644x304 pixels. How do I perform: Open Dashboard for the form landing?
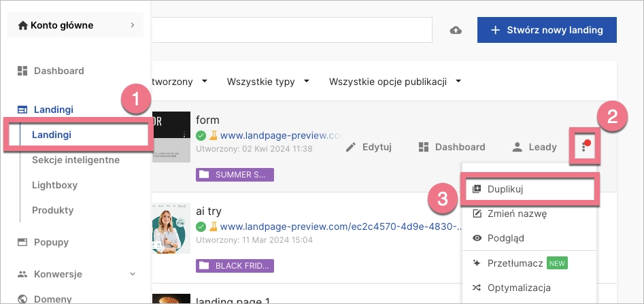point(452,147)
